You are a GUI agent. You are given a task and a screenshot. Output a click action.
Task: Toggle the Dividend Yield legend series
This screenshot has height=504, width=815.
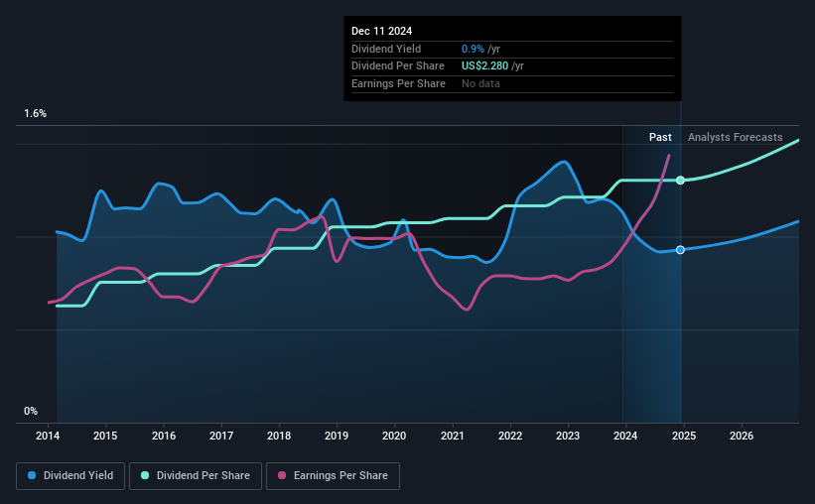[70, 476]
